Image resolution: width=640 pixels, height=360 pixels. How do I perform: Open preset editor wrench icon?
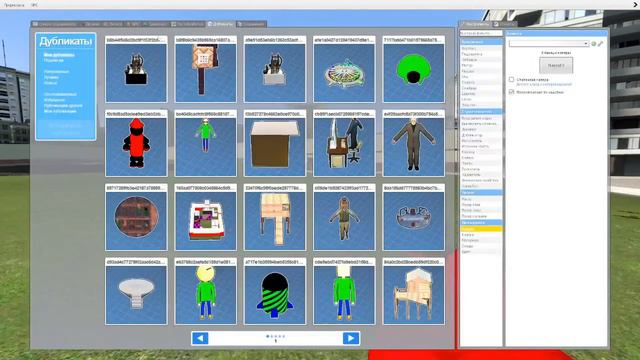click(600, 44)
